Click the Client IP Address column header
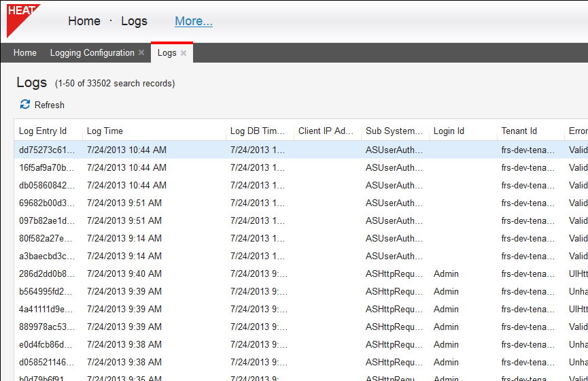The height and width of the screenshot is (381, 588). pyautogui.click(x=326, y=131)
